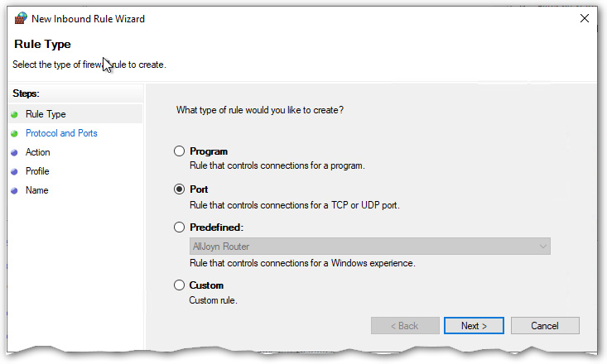Click purple bullet beside Name step
Image resolution: width=607 pixels, height=364 pixels.
tap(14, 190)
